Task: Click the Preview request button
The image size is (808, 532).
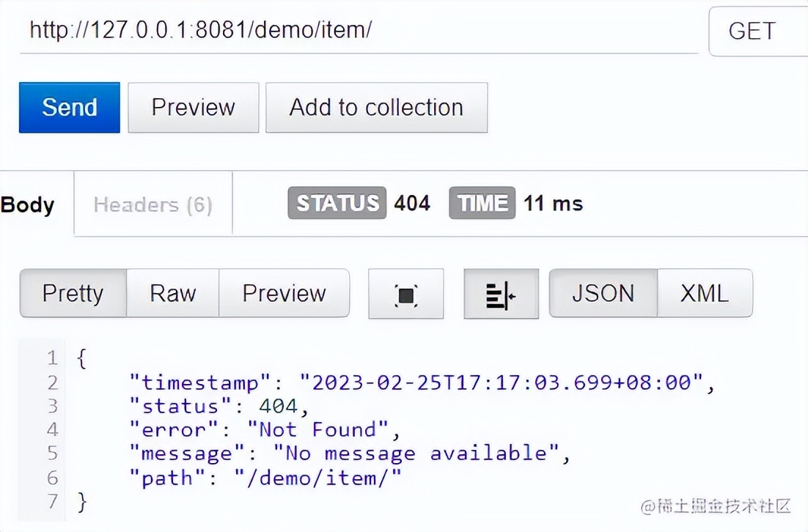Action: coord(193,108)
